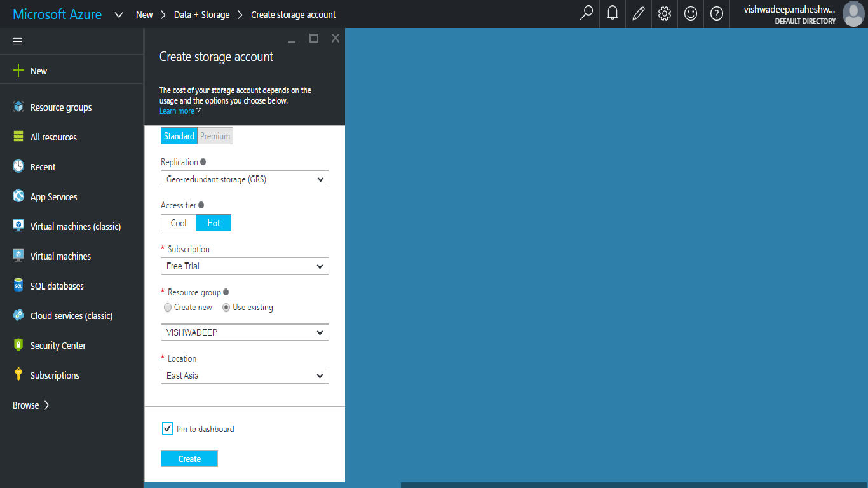The image size is (868, 488).
Task: Select Premium performance option
Action: [215, 136]
